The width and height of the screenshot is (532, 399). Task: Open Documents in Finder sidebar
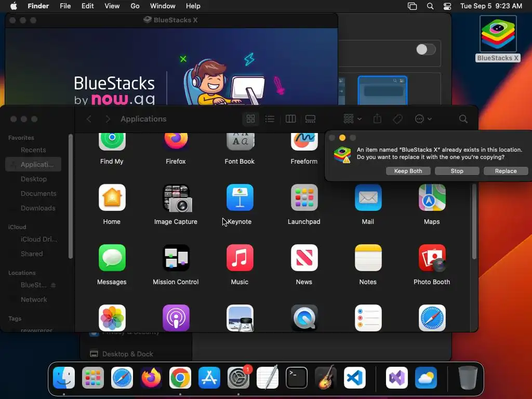(x=38, y=193)
